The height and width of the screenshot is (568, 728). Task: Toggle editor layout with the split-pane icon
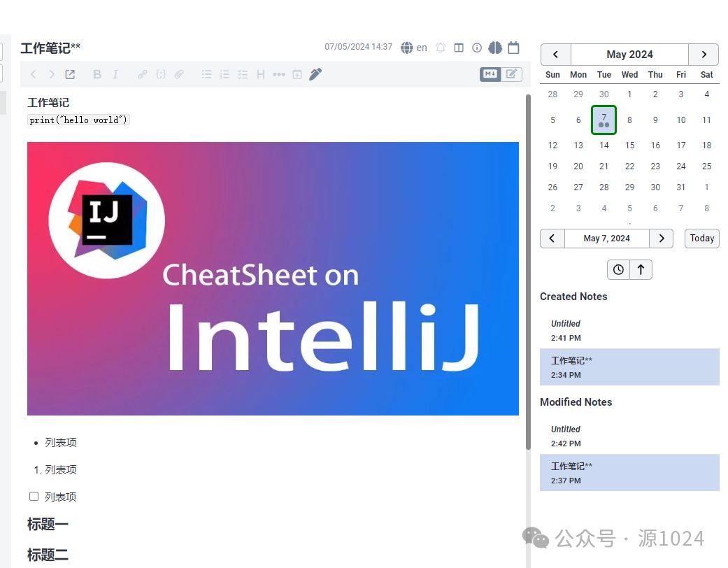click(459, 48)
